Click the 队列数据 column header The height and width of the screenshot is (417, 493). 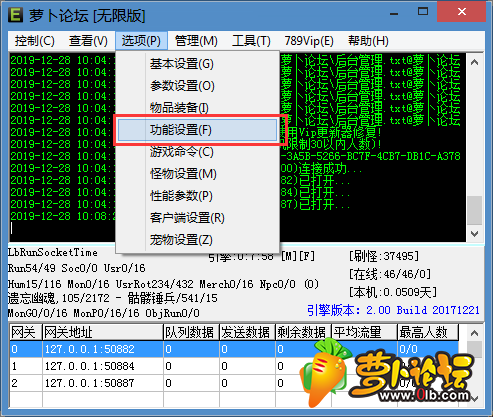click(191, 332)
